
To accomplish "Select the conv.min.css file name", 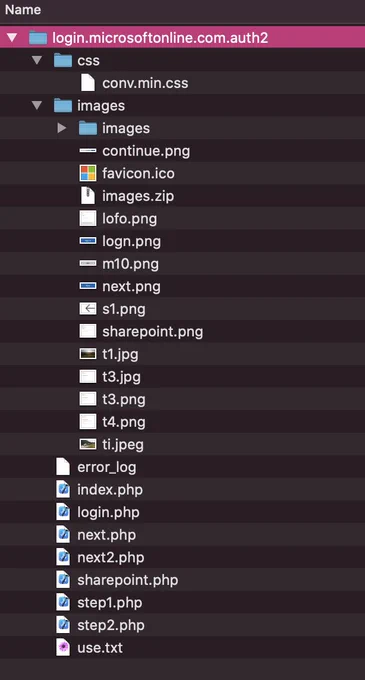I will (x=145, y=83).
